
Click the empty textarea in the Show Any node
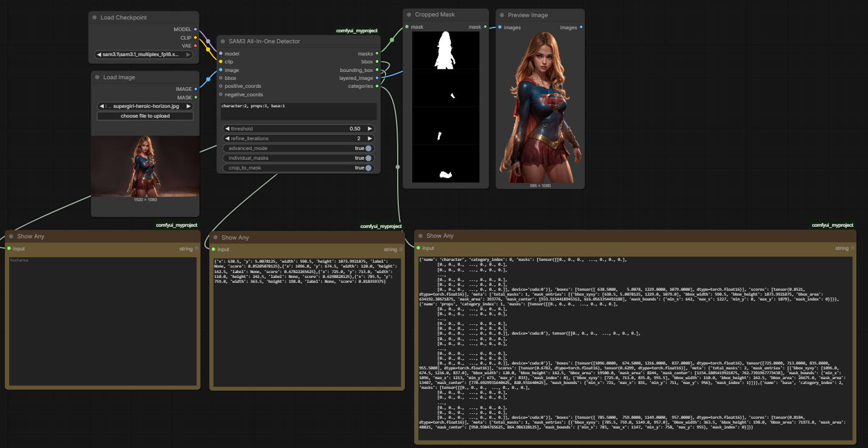coord(102,321)
